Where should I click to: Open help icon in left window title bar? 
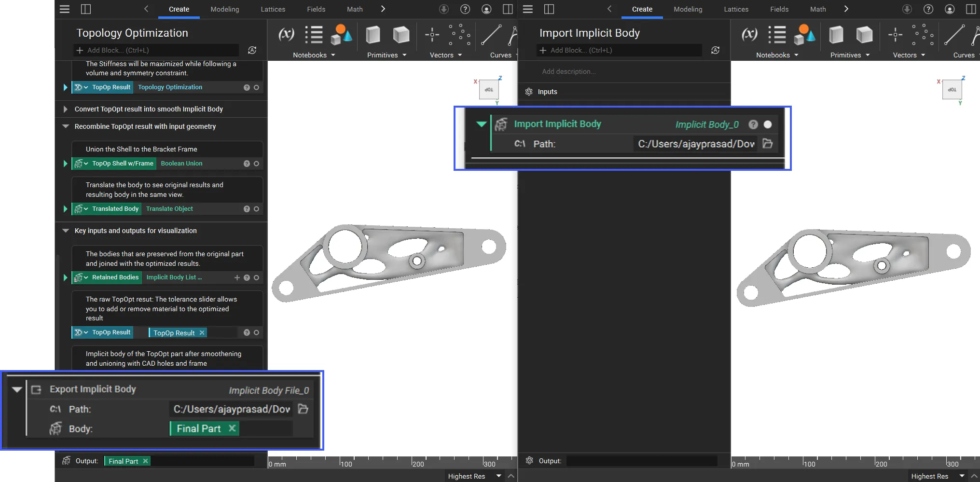(x=465, y=9)
